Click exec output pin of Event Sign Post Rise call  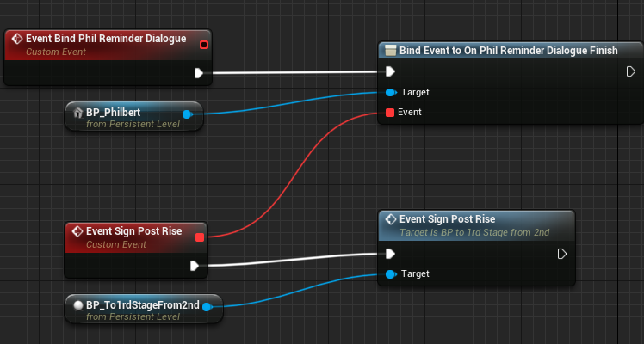[x=562, y=254]
